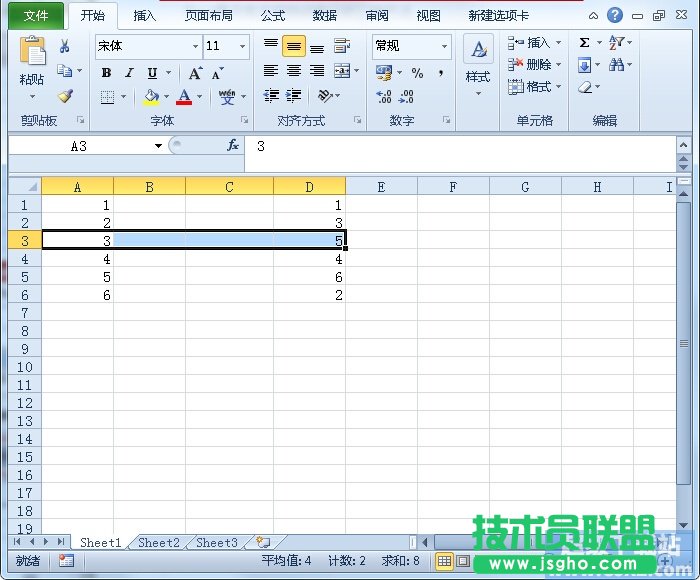Click the Copy icon
Screen dimensions: 700x580
coord(65,71)
